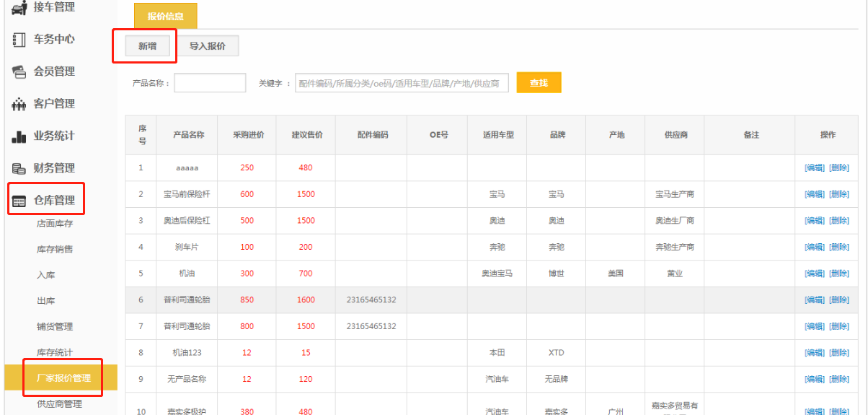
Task: Click into the 关键字 search field
Action: 402,83
